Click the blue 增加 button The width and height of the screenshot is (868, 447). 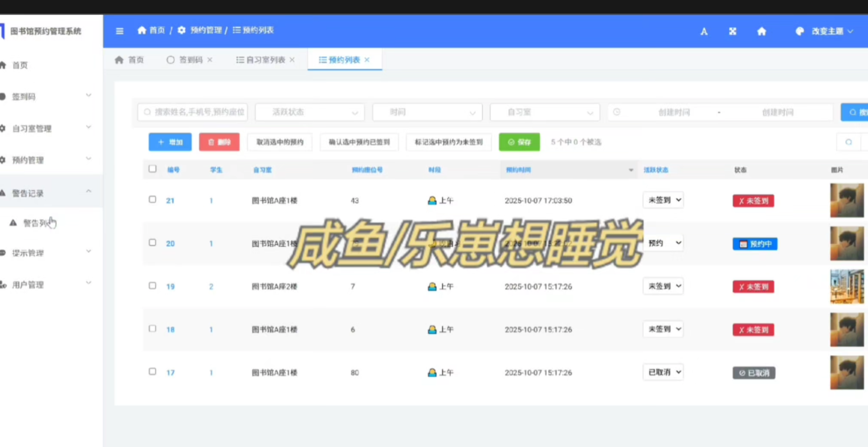click(170, 142)
